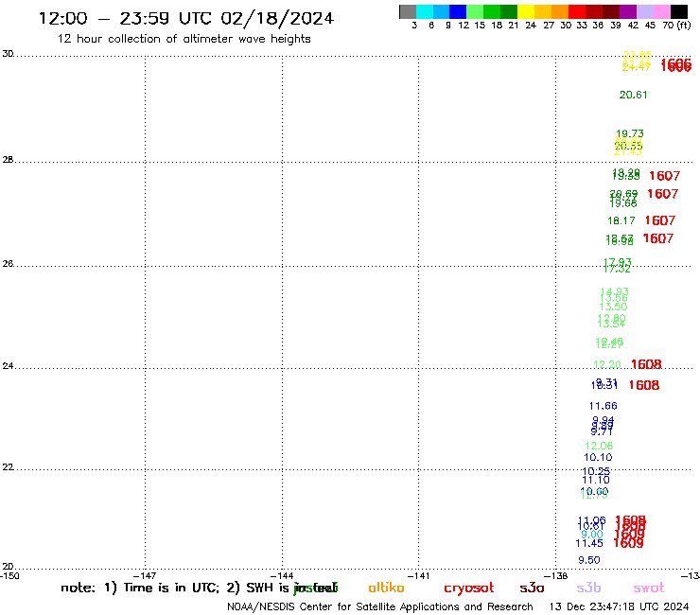Click the wave height value 18.17
Viewport: 700px width, 615px height.
(621, 220)
